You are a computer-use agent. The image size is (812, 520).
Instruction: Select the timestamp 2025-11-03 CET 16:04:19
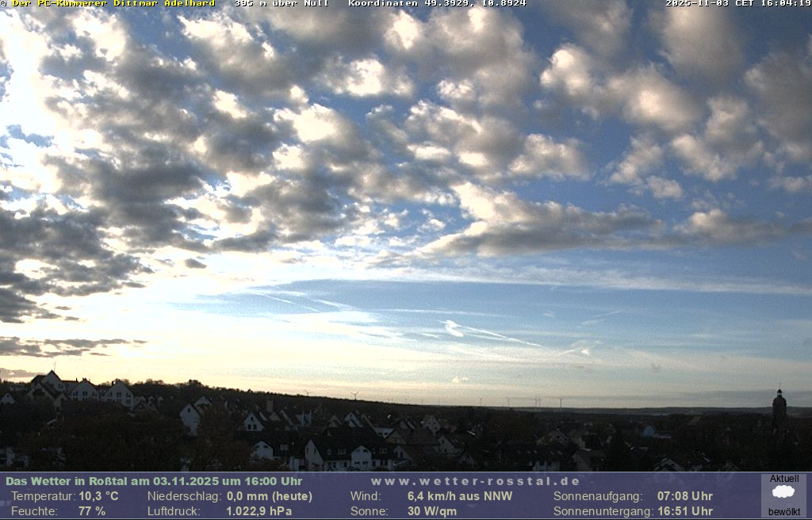(737, 4)
